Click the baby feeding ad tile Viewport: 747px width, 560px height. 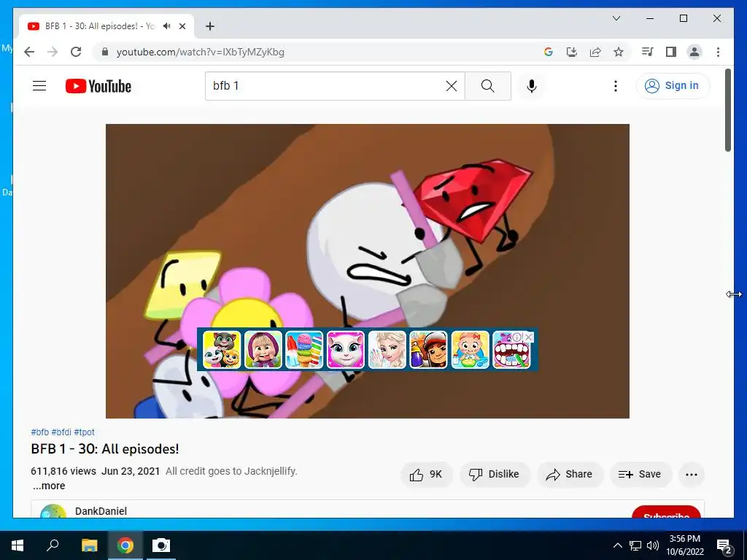point(471,350)
